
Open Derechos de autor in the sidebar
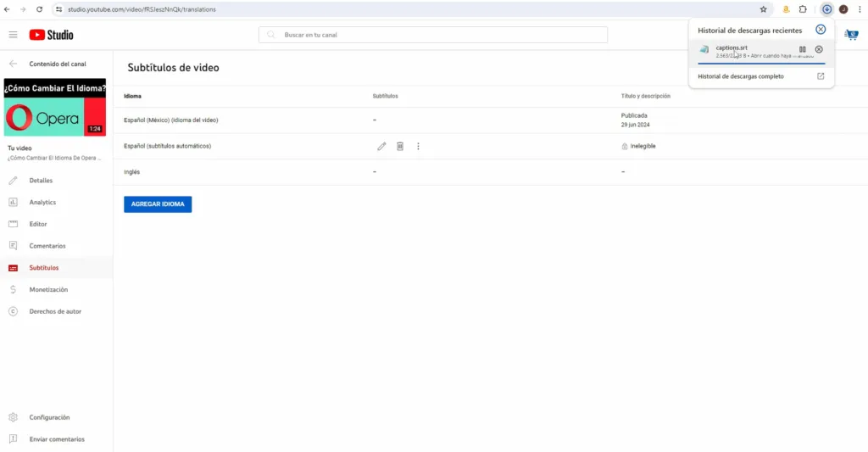point(57,311)
